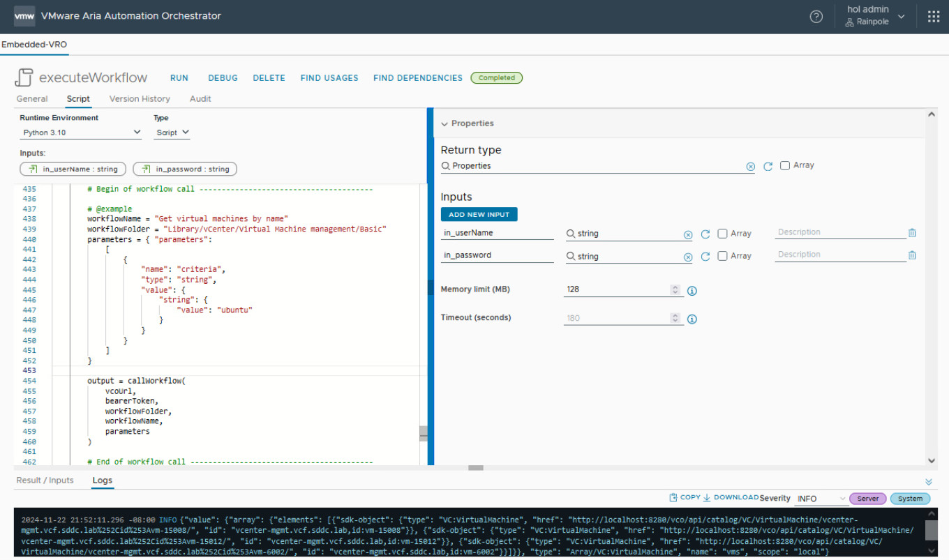Refresh the return type Properties field

click(x=768, y=167)
